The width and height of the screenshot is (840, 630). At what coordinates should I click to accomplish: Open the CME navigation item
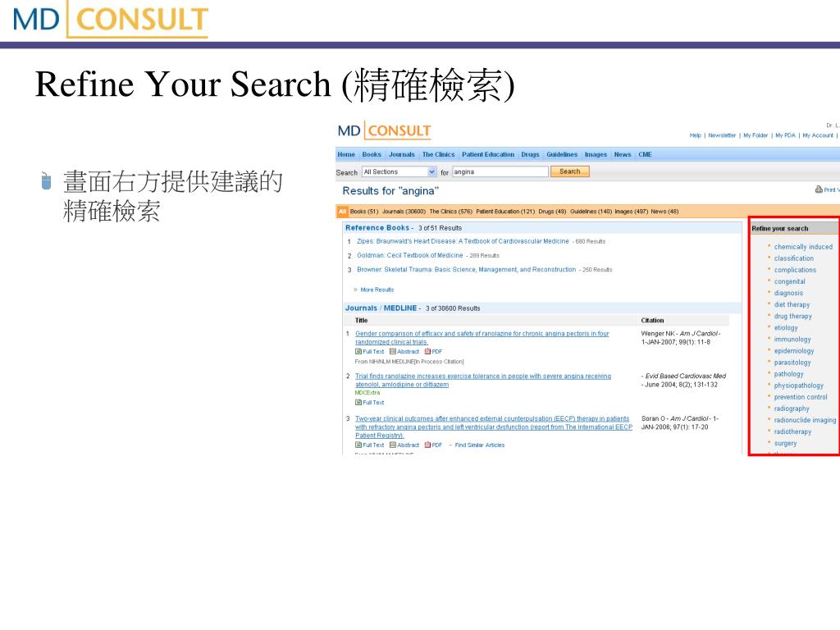645,154
